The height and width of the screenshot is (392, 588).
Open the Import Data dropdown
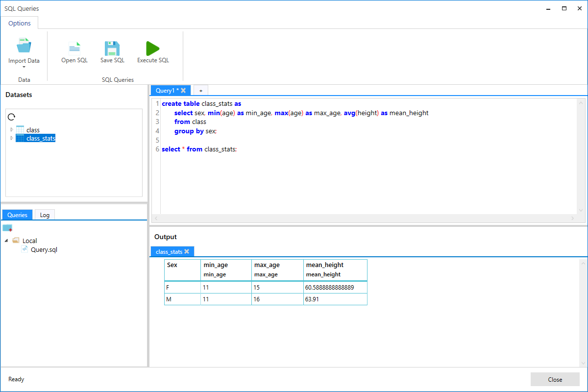coord(24,67)
